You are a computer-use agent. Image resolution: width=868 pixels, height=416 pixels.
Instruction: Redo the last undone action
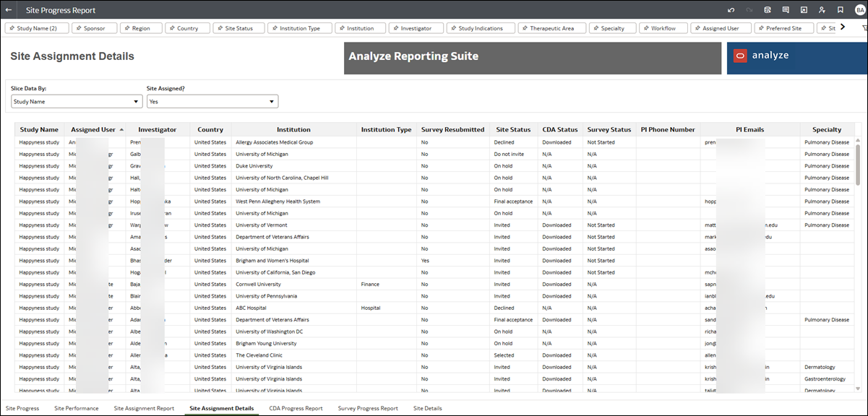pos(749,10)
